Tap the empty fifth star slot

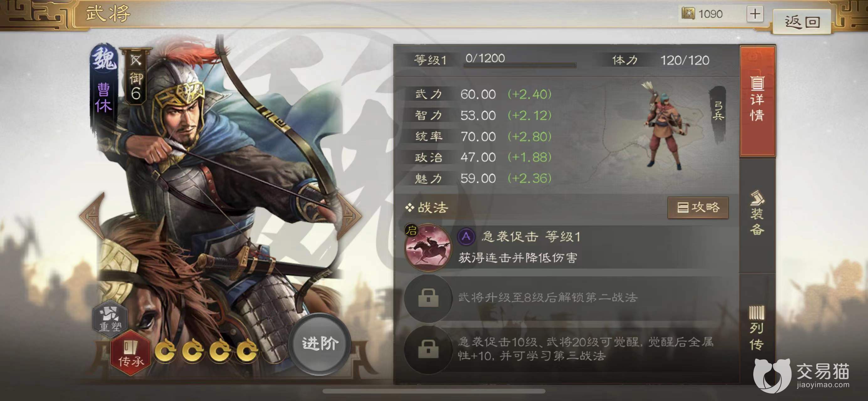click(275, 352)
